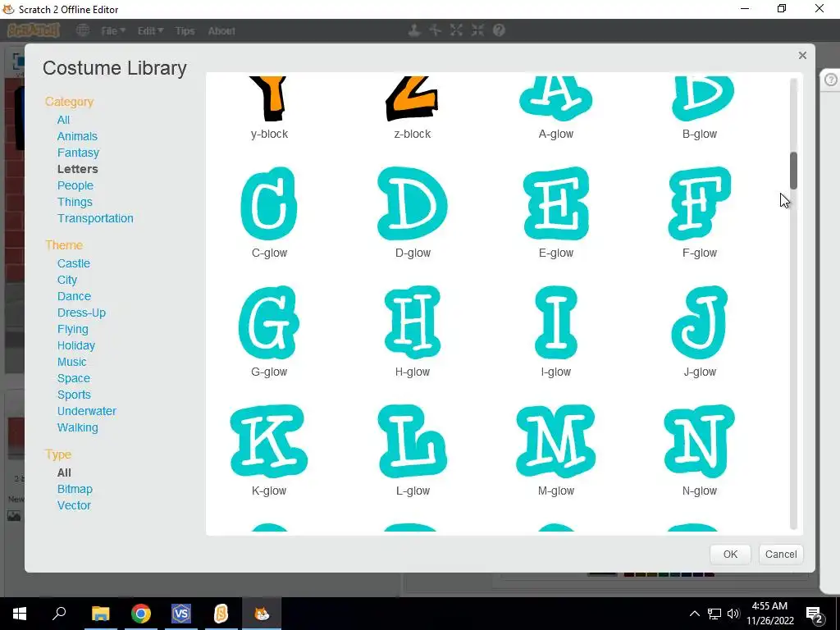The height and width of the screenshot is (630, 840).
Task: Confirm with the OK button
Action: (730, 555)
